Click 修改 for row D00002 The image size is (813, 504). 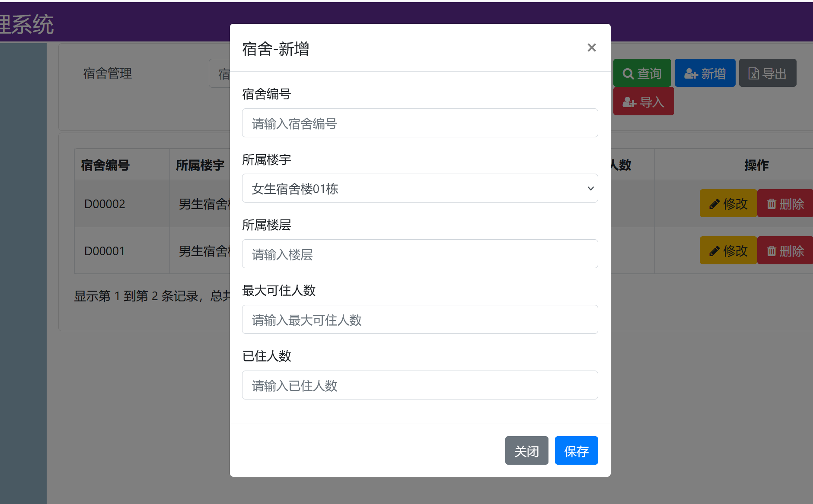728,203
